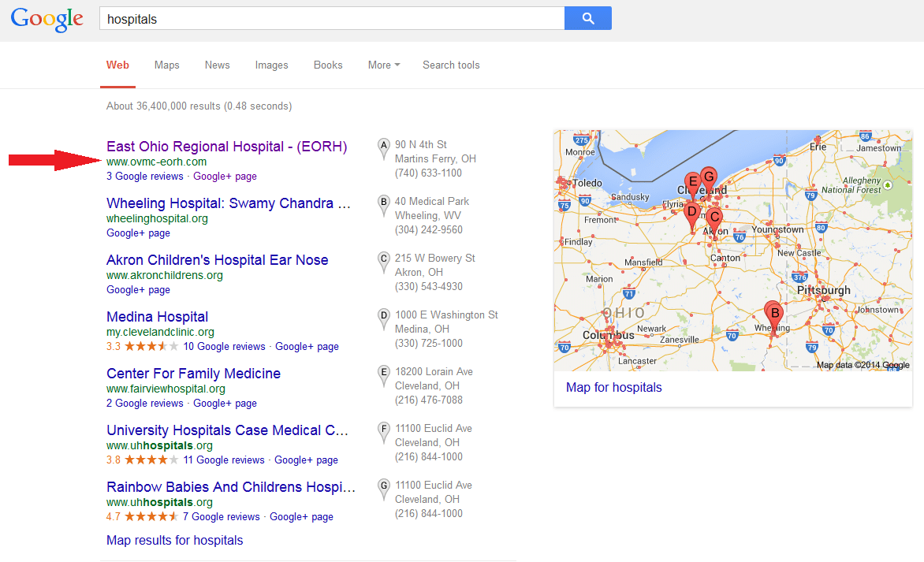Open 10 Google reviews for Medina Hospital
The height and width of the screenshot is (562, 924).
[x=225, y=346]
